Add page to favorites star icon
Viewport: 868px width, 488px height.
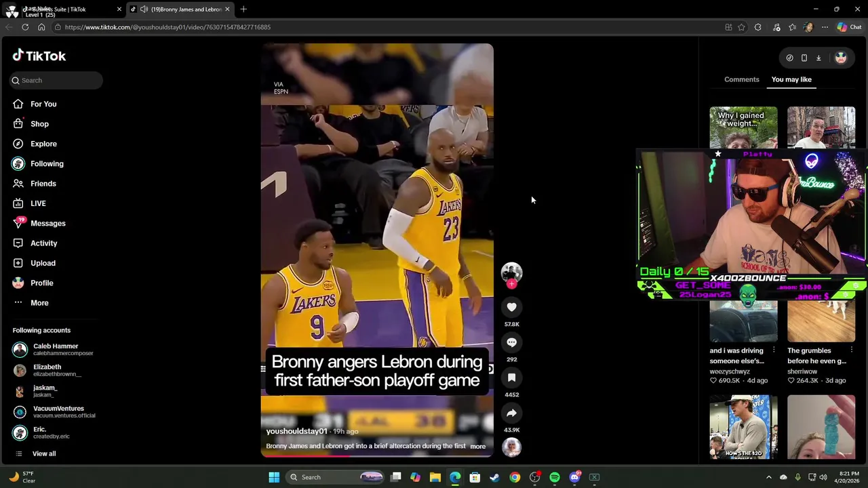pos(741,27)
